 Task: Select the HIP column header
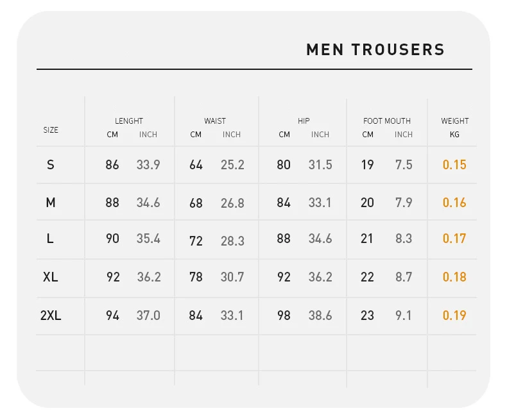click(x=304, y=121)
